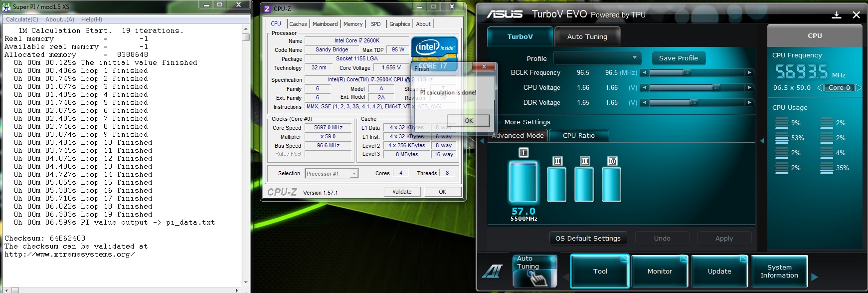Increase DDR Voltage with its right arrow
Screen dimensions: 868x293
click(x=749, y=103)
